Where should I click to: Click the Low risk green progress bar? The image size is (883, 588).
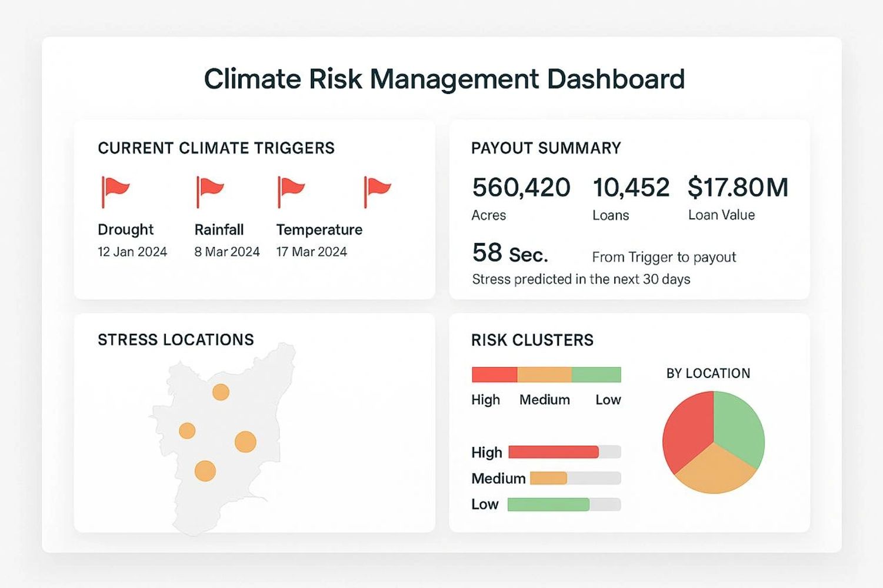click(x=548, y=504)
